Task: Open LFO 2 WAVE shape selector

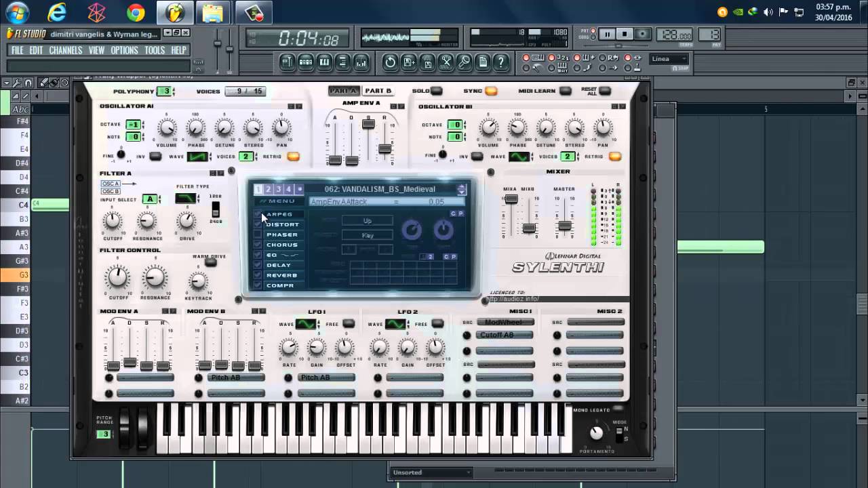Action: click(x=395, y=324)
